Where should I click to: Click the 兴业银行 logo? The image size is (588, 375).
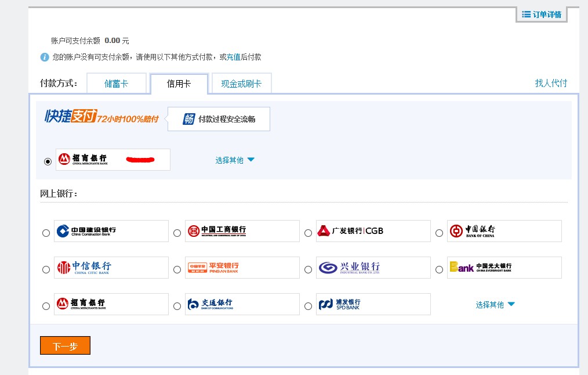click(349, 268)
